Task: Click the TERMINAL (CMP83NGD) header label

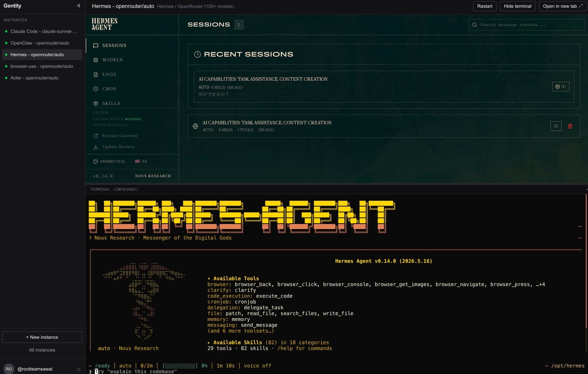Action: pos(114,189)
